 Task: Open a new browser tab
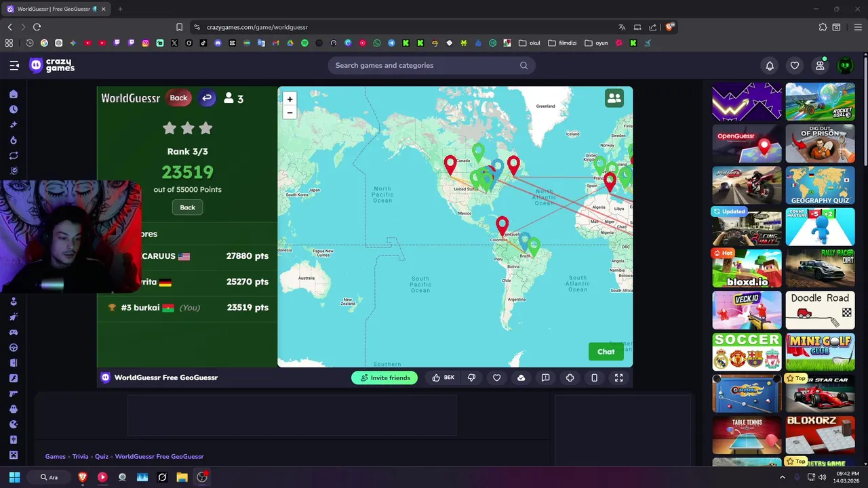click(120, 9)
